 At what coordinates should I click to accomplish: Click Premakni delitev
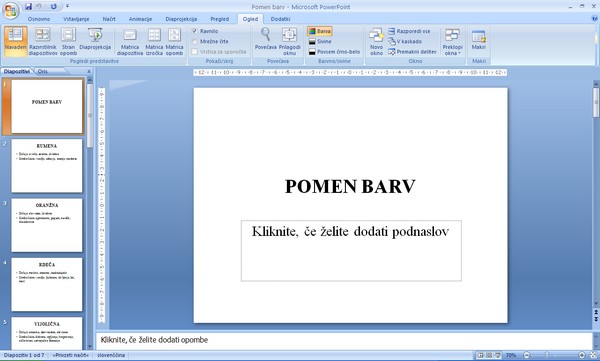412,52
